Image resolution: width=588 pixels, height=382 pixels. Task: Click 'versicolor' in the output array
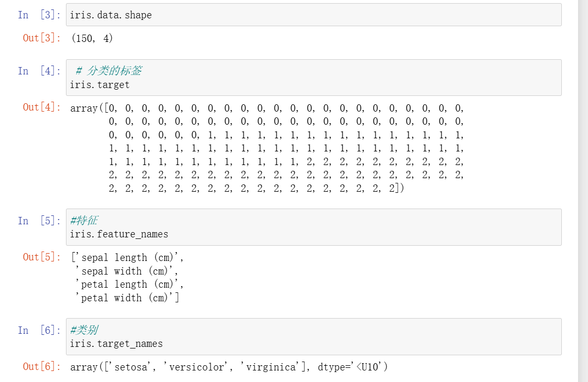click(x=196, y=367)
